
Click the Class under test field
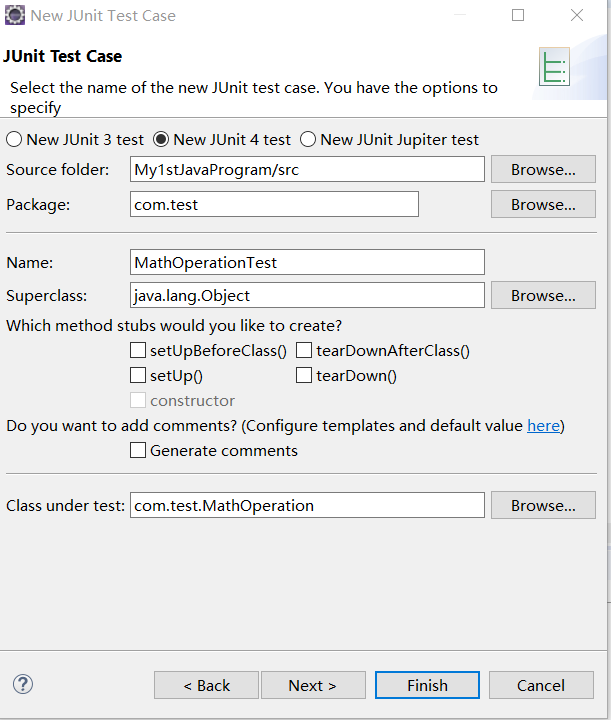(x=307, y=505)
